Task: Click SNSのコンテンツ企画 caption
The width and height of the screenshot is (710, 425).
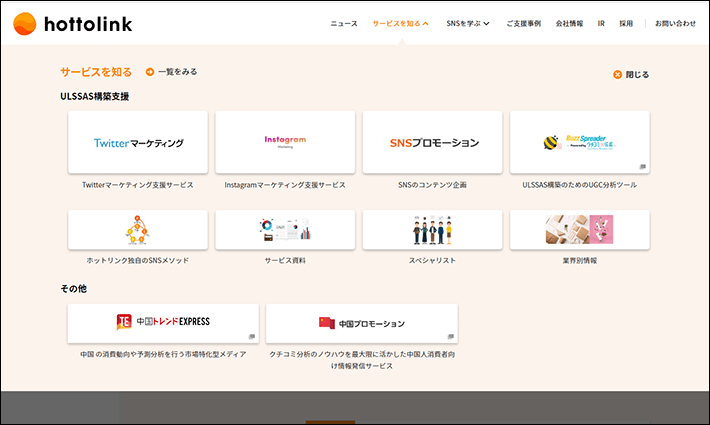Action: pos(432,185)
